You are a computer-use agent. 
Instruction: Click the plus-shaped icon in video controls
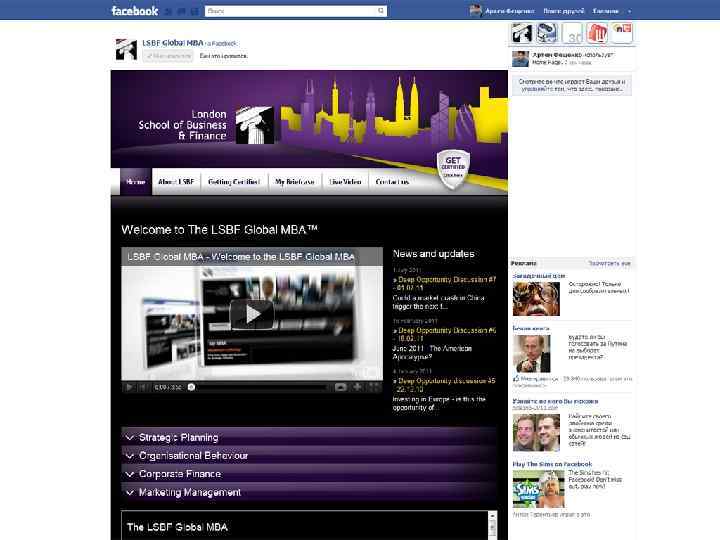(357, 388)
